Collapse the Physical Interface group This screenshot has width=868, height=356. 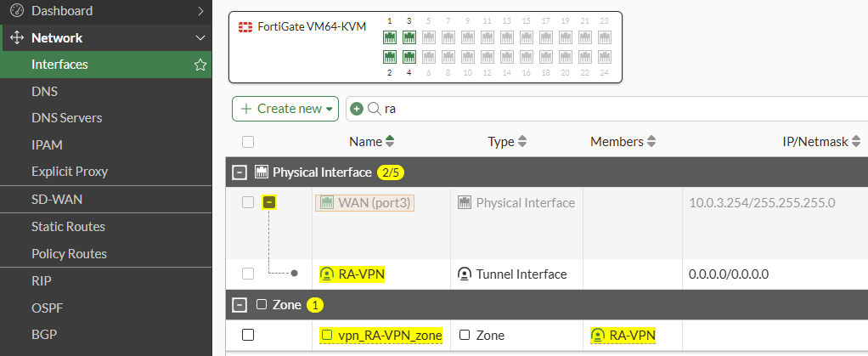coord(240,172)
